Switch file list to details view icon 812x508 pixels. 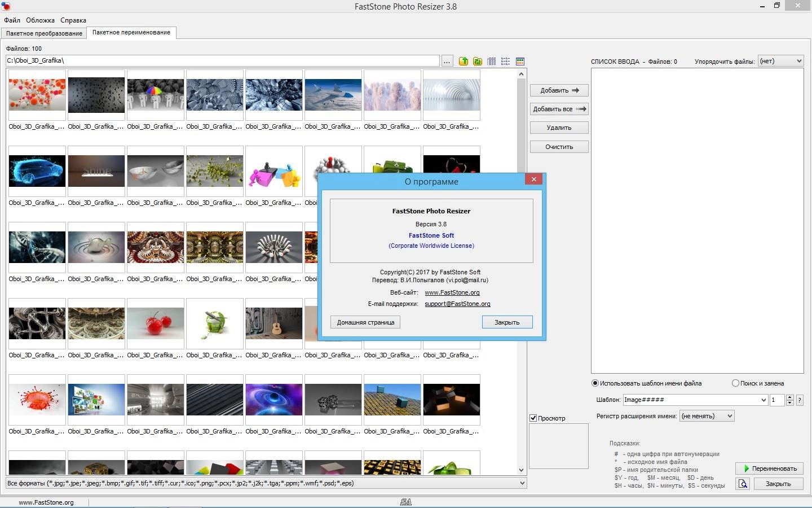pos(492,61)
